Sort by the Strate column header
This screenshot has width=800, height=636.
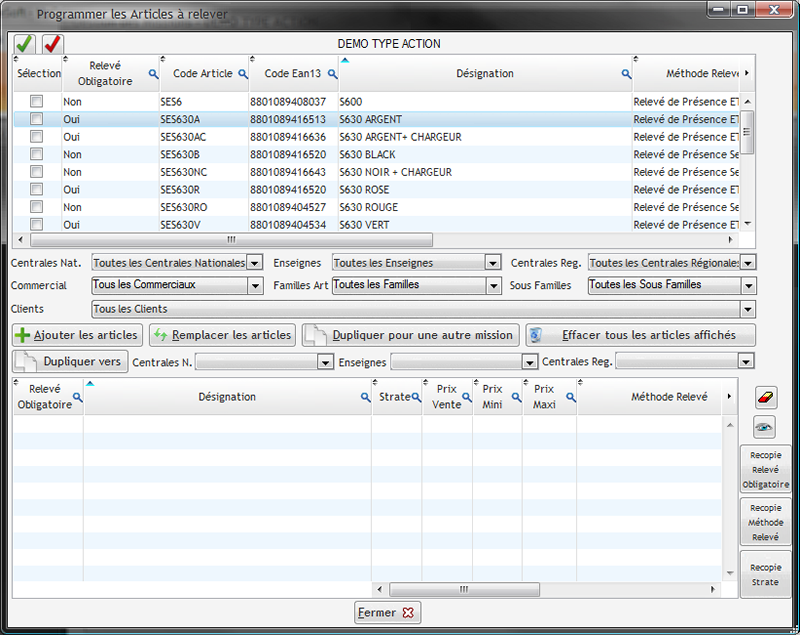pyautogui.click(x=394, y=397)
